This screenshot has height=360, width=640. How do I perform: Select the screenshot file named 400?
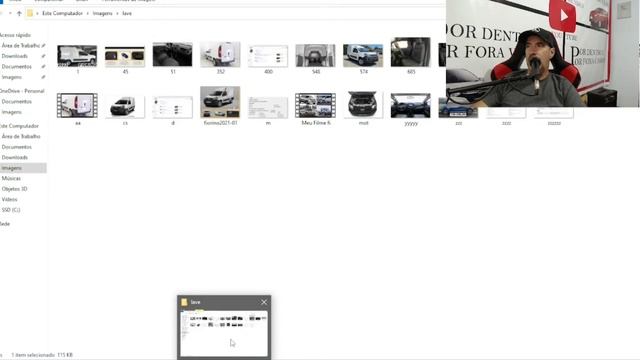tap(268, 56)
